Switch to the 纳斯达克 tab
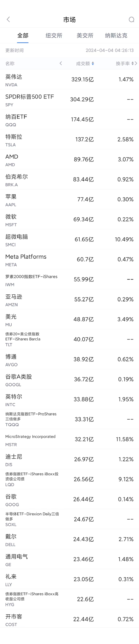Viewport: 139px width, 644px height. point(116,35)
